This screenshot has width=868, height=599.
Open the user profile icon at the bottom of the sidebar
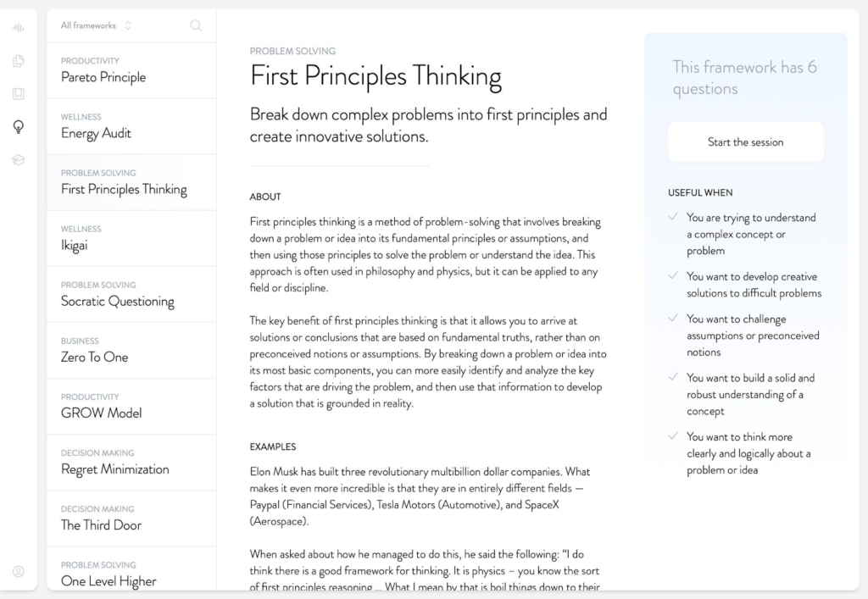click(19, 571)
